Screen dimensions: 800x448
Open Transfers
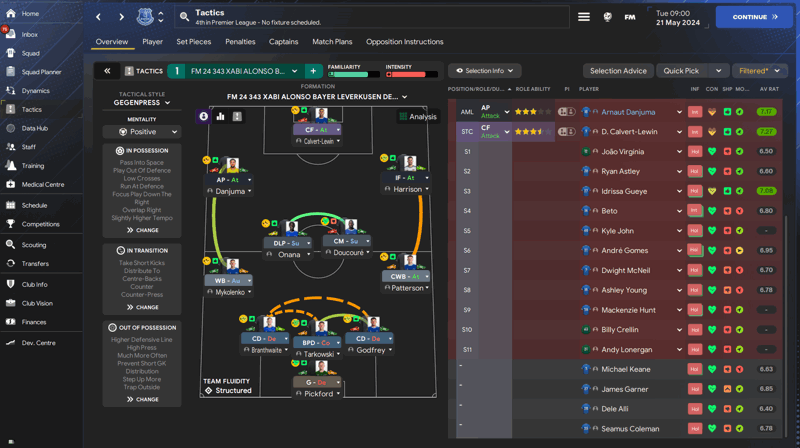35,264
